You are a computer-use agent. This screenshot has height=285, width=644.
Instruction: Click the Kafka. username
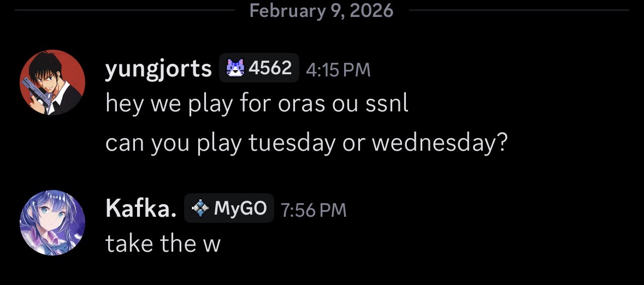[141, 209]
